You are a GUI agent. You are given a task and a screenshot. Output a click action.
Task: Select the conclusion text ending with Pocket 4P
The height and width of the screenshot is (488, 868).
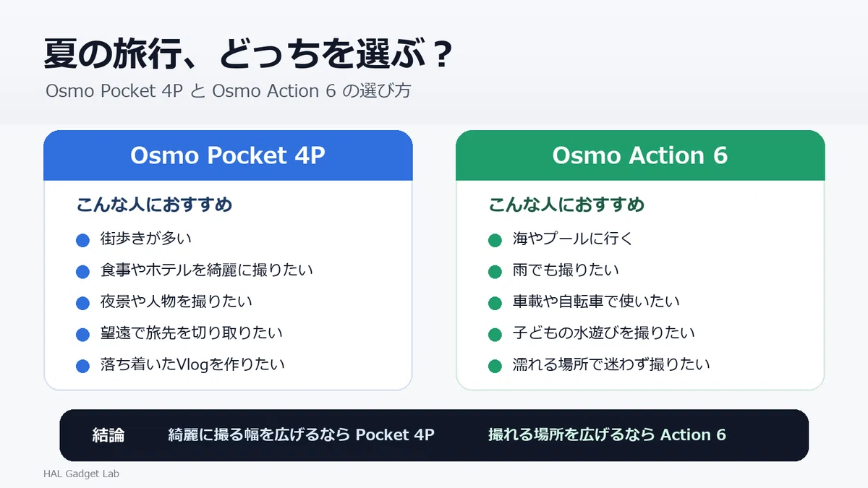click(x=302, y=435)
